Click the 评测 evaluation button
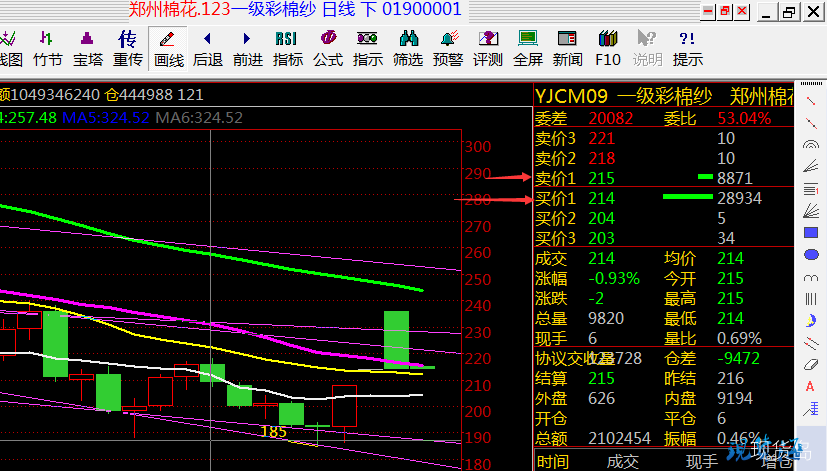This screenshot has width=827, height=471. point(487,47)
